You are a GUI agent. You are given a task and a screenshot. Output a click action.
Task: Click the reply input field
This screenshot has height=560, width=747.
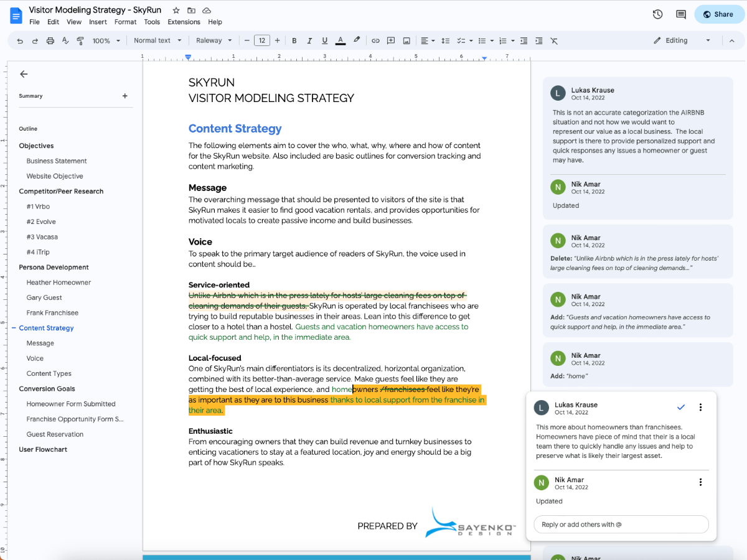(x=621, y=525)
